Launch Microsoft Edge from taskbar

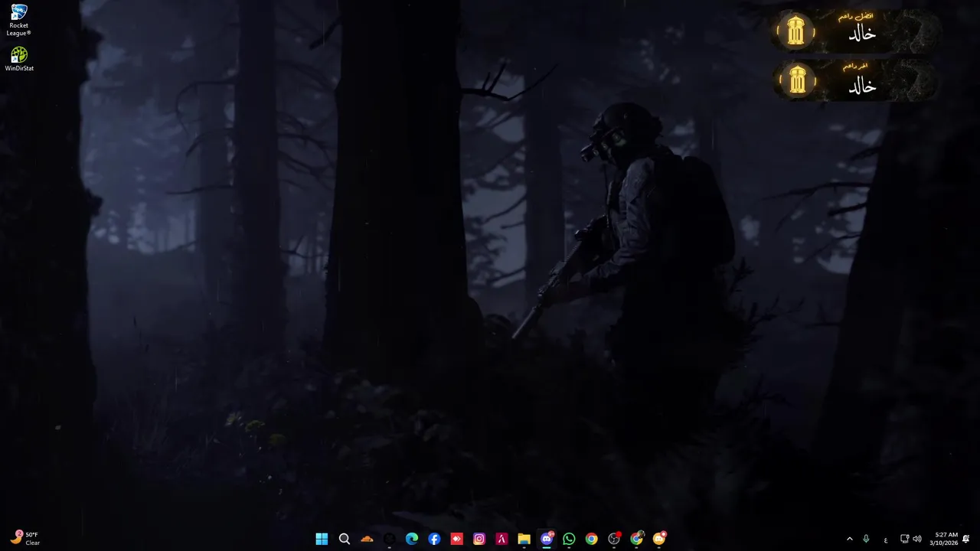coord(412,539)
